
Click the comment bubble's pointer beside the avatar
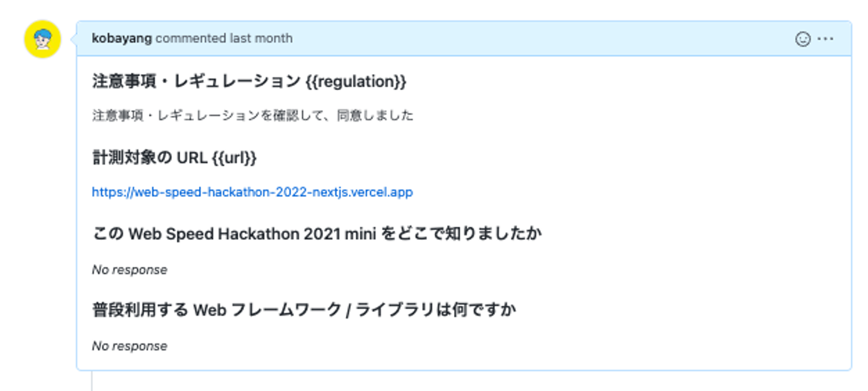tap(74, 39)
